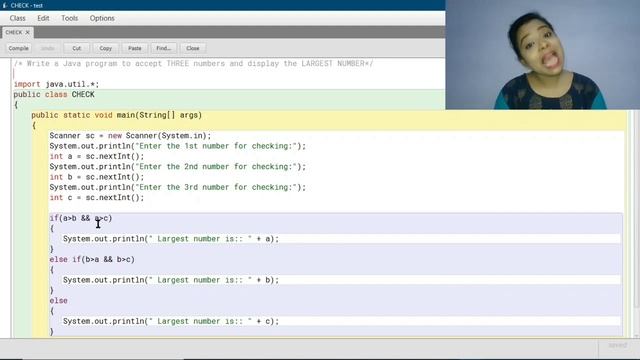Image resolution: width=640 pixels, height=360 pixels.
Task: Click the 'Enter the 3rd number' println line
Action: (x=178, y=187)
